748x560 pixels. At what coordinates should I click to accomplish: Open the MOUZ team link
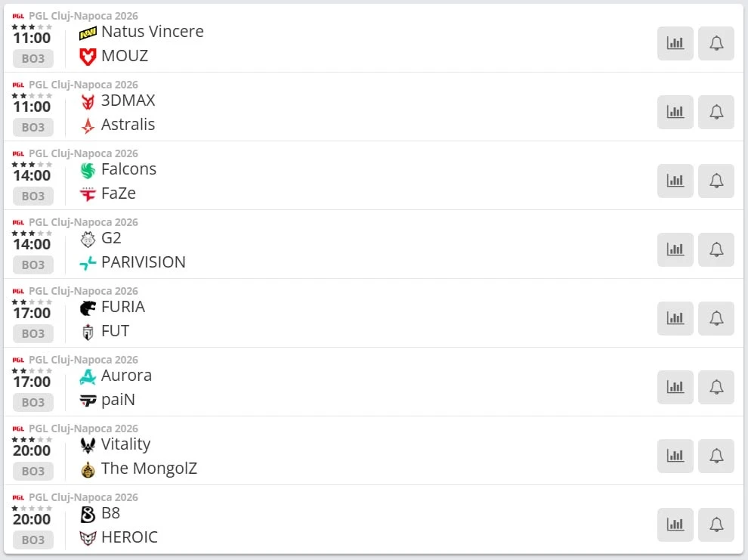click(x=125, y=56)
